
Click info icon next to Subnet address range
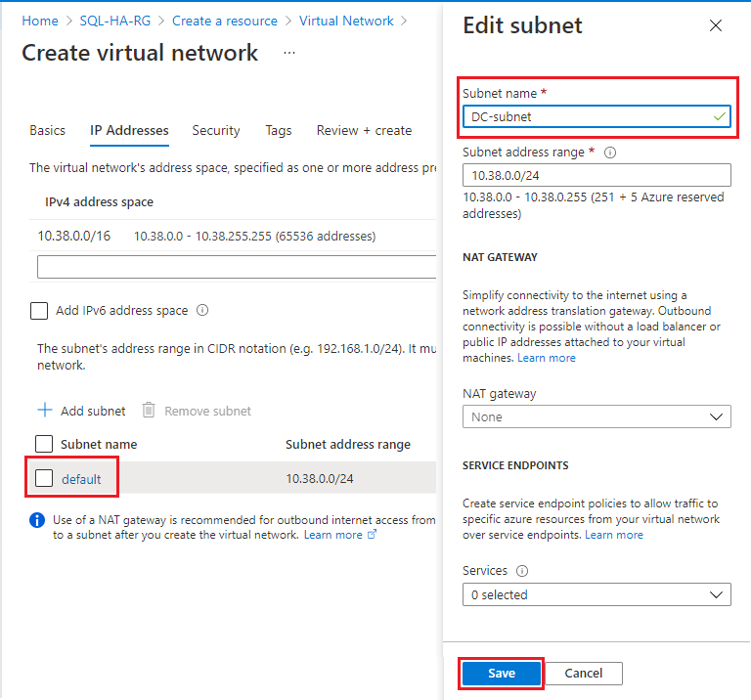point(610,153)
